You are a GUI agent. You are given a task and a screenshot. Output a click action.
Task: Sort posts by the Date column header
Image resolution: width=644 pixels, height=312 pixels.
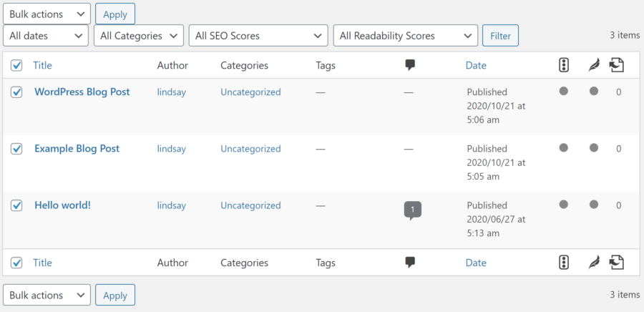coord(476,65)
